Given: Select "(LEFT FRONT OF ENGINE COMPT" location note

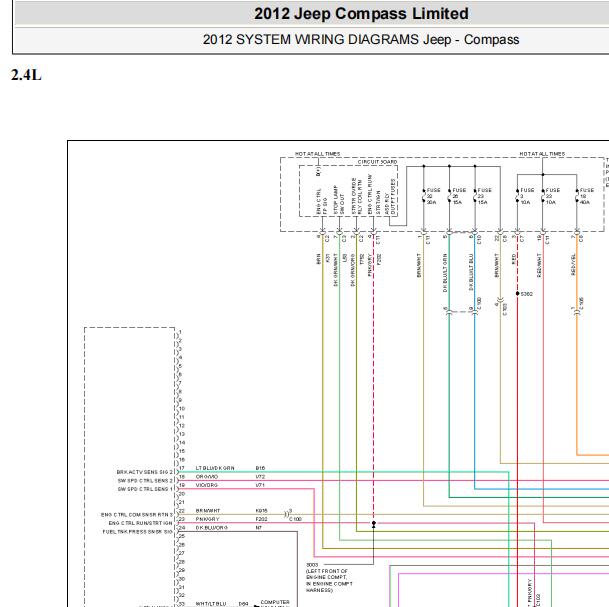Looking at the screenshot, I should pos(327,574).
